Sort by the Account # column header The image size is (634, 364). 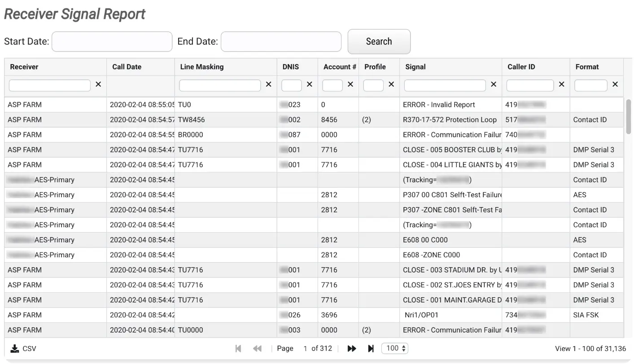339,67
